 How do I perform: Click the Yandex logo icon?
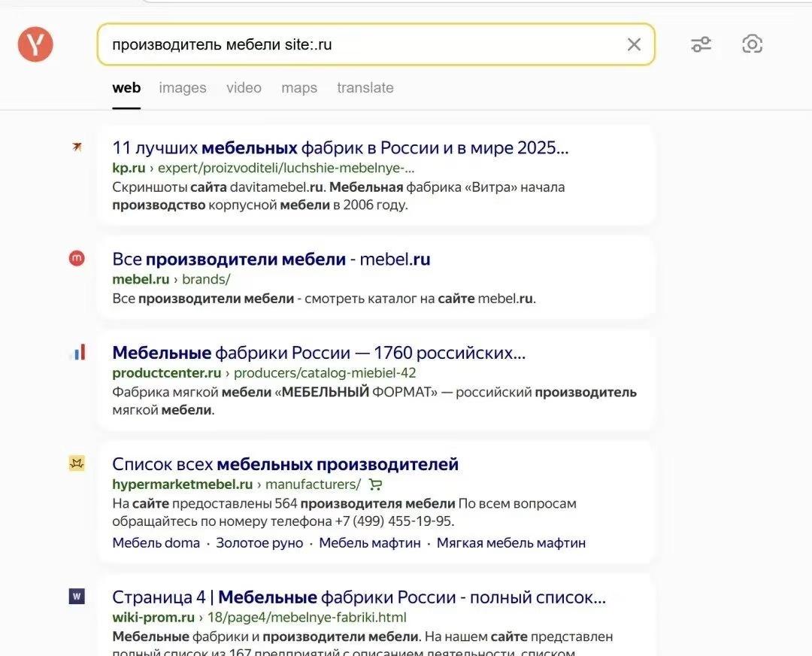pos(35,44)
